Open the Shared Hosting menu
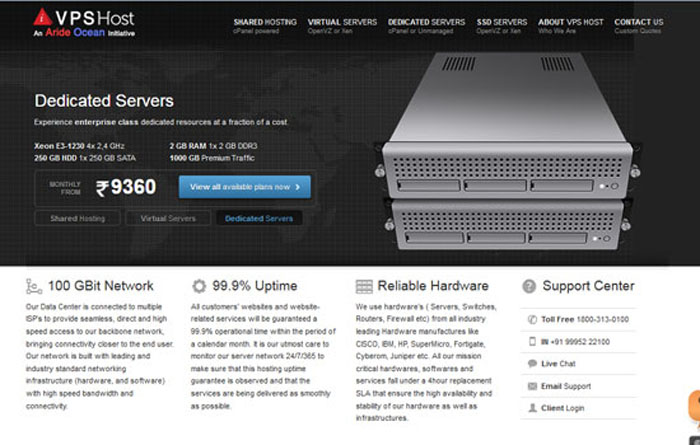The height and width of the screenshot is (445, 700). (265, 26)
